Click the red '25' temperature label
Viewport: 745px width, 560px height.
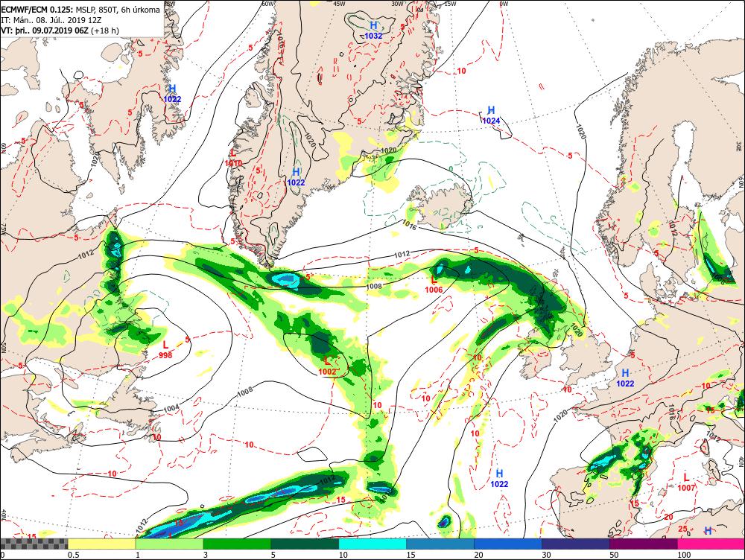[682, 529]
